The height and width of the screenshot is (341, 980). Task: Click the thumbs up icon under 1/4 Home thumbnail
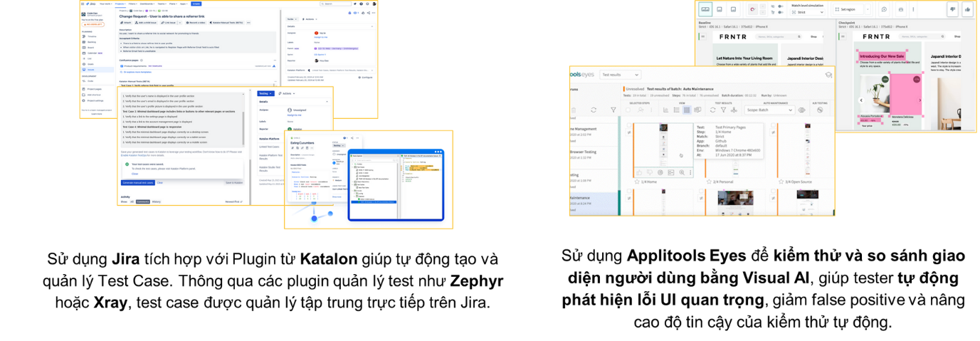[x=639, y=172]
